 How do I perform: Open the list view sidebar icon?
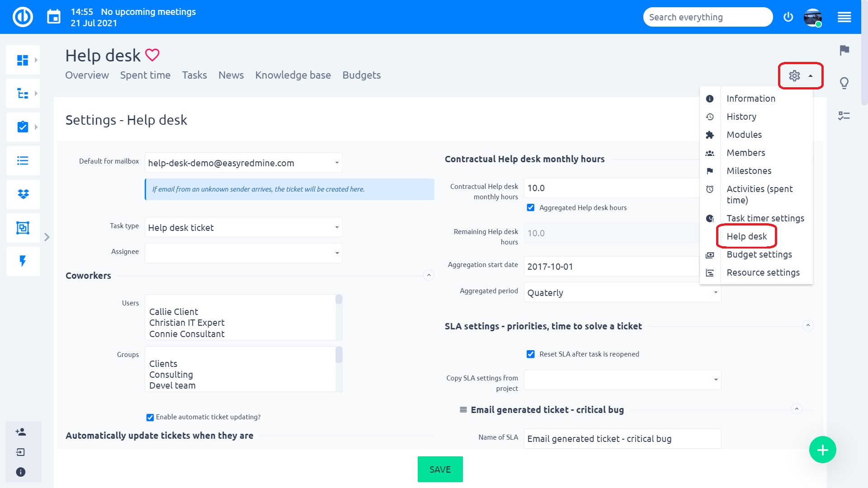23,160
